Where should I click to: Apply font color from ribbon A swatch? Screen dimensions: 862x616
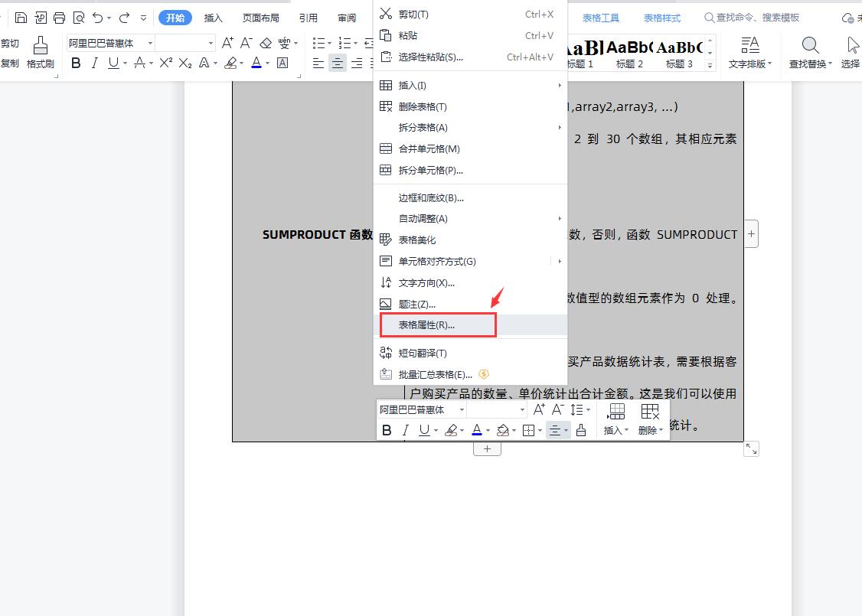coord(256,64)
